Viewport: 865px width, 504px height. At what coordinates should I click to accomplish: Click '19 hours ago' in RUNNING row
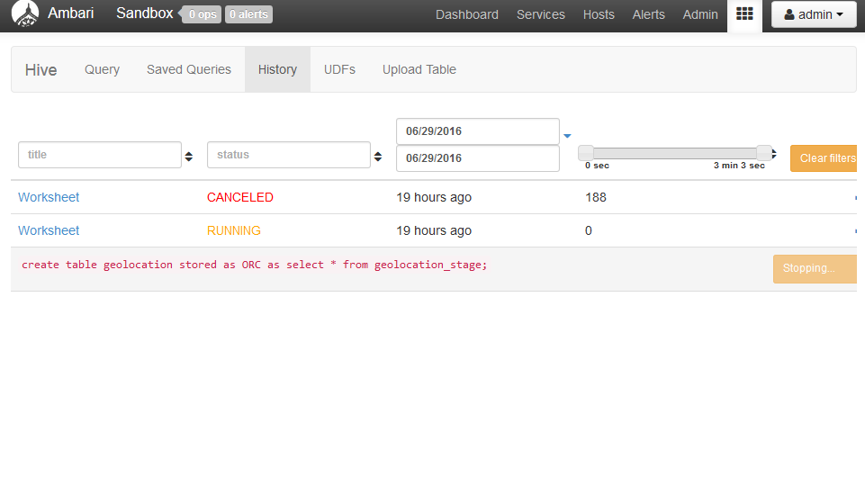coord(434,230)
